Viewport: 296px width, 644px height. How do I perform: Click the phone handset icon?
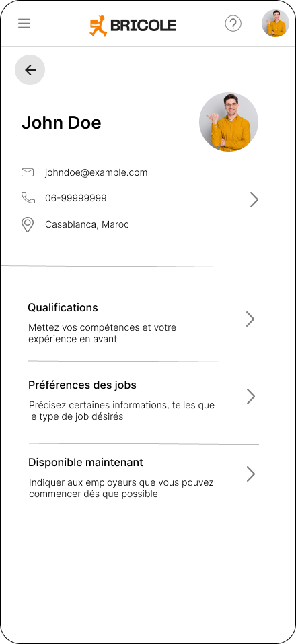point(28,198)
